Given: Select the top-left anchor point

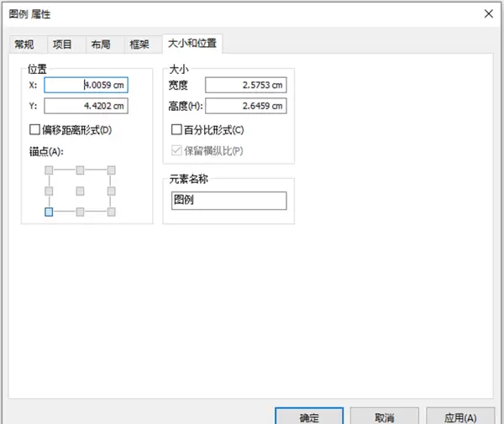Looking at the screenshot, I should pos(49,170).
